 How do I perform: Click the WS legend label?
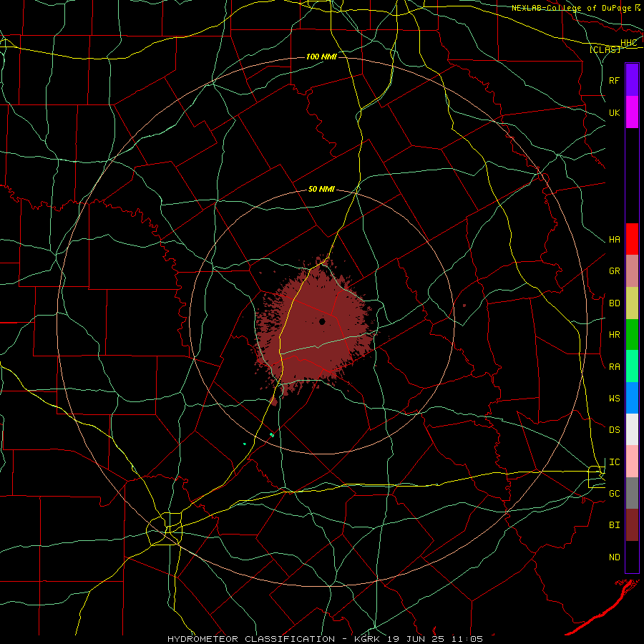click(x=614, y=399)
